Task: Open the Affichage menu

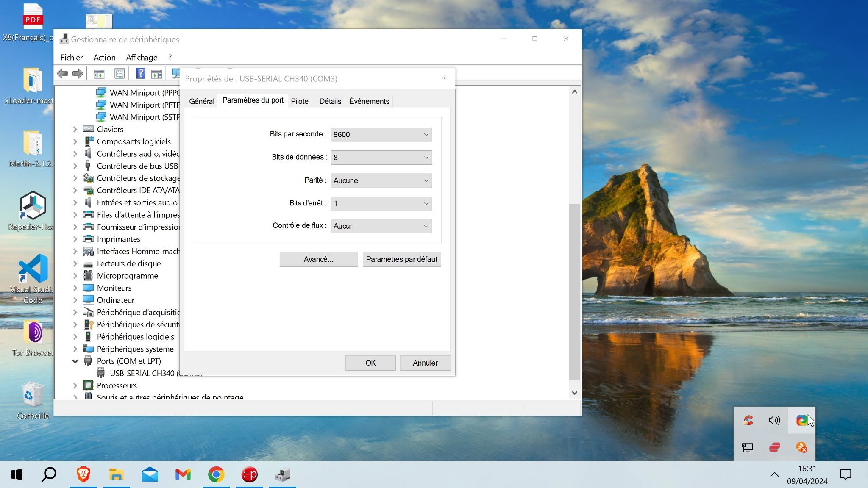Action: (x=142, y=58)
